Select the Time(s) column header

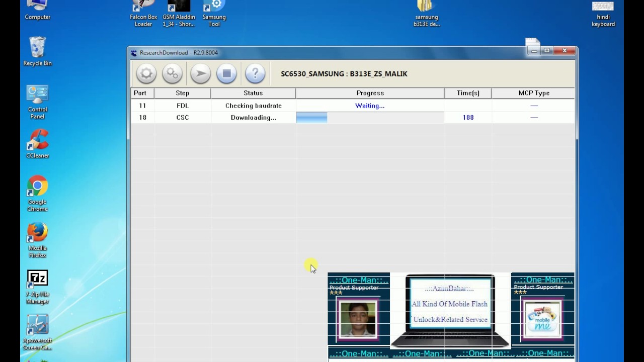[468, 93]
